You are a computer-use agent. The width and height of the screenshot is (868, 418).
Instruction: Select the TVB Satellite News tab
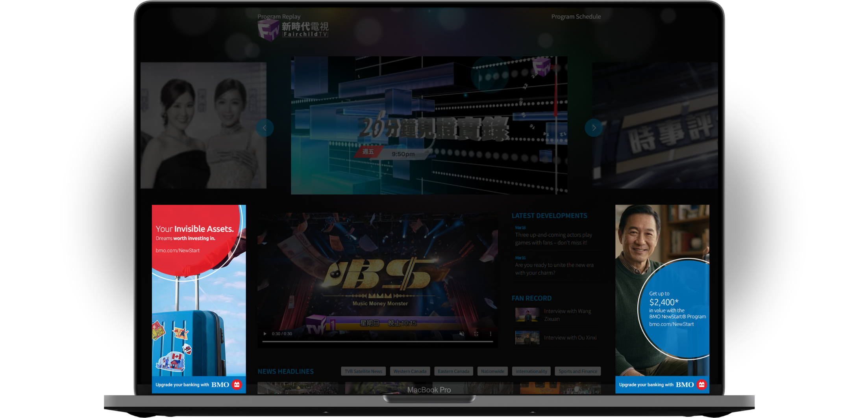[x=363, y=371]
